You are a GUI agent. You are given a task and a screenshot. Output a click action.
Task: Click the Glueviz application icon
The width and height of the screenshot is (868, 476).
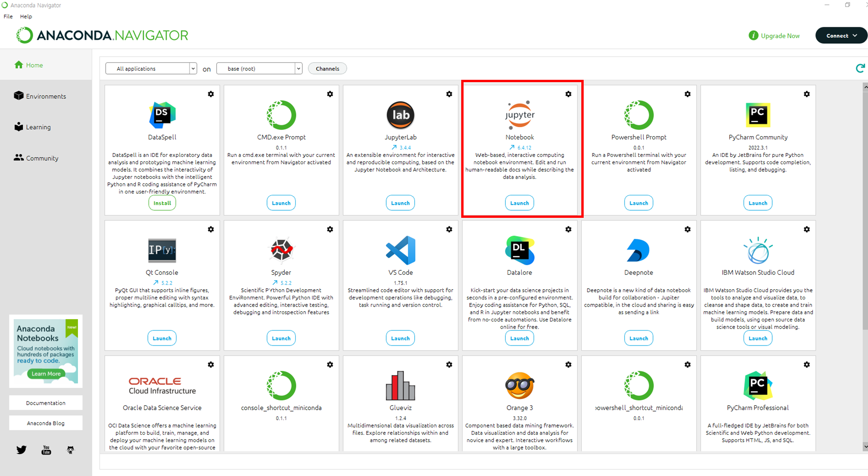coord(400,385)
